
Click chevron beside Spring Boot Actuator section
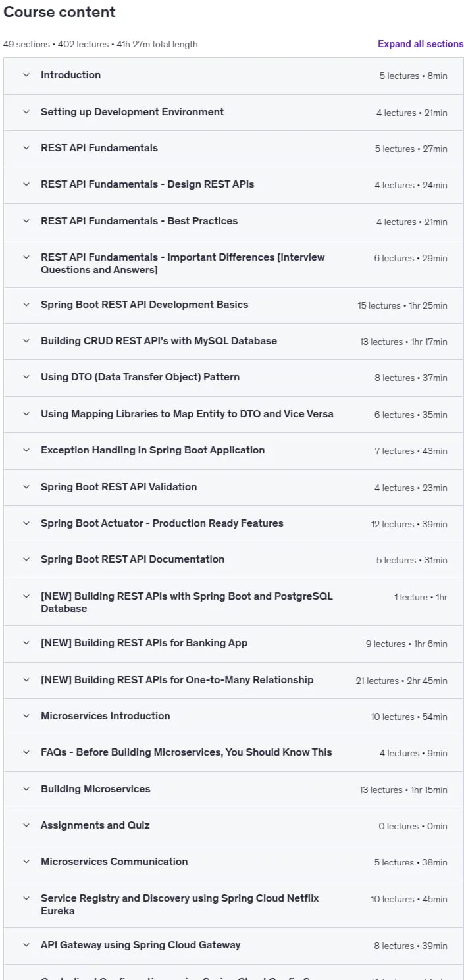(26, 523)
